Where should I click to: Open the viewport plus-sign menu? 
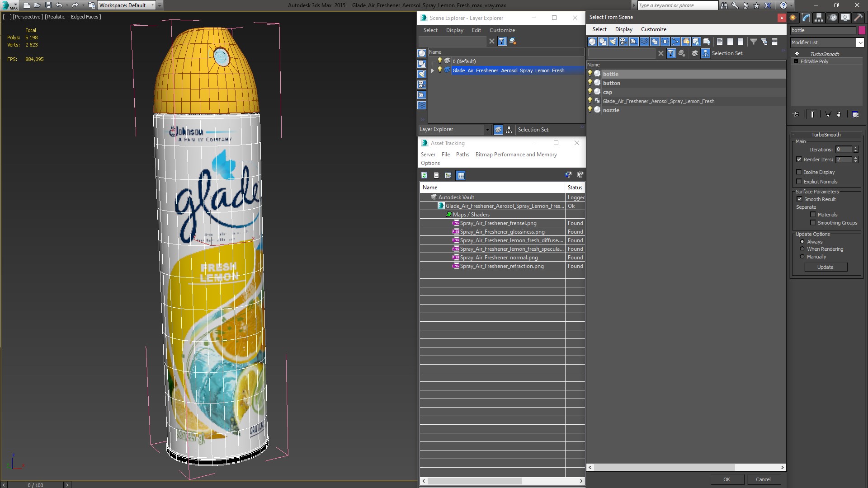7,17
